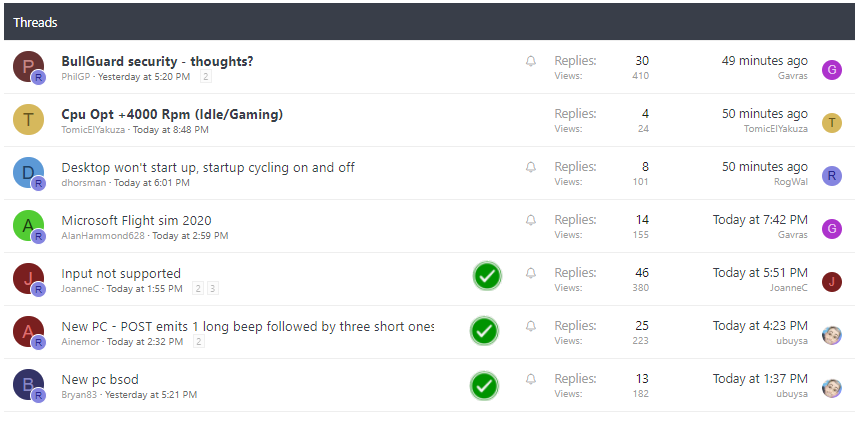863x422 pixels.
Task: Click green solved checkmark on Input not supported
Action: (487, 276)
